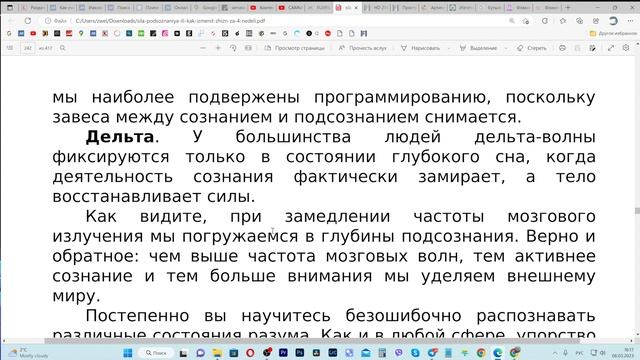Open File Explorer from the taskbar
Screen dimensions: 640x360
click(217, 353)
